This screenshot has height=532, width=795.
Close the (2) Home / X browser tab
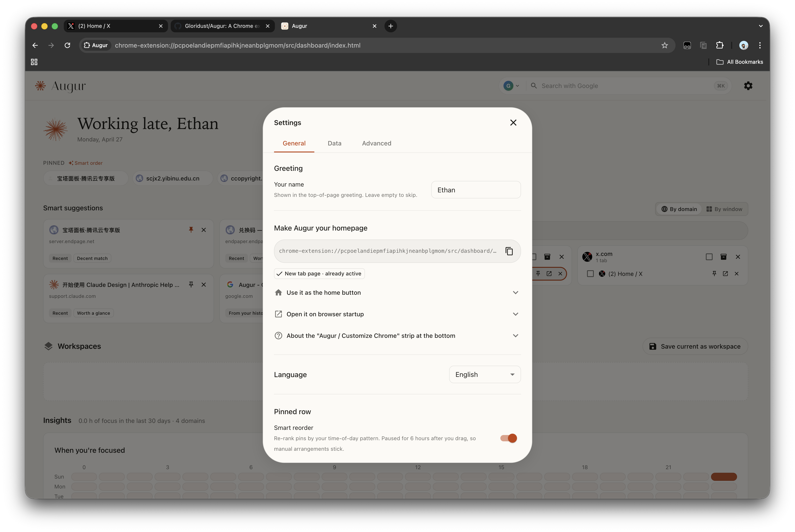point(161,26)
